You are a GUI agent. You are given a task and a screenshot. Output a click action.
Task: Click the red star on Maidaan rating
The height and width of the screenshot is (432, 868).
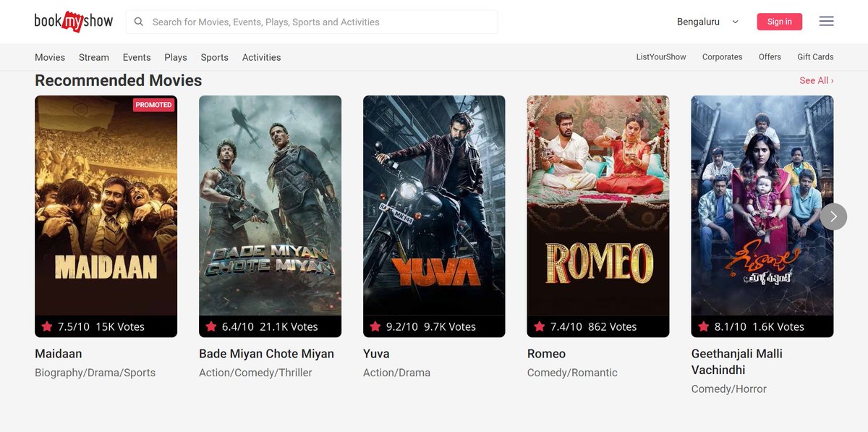[47, 326]
